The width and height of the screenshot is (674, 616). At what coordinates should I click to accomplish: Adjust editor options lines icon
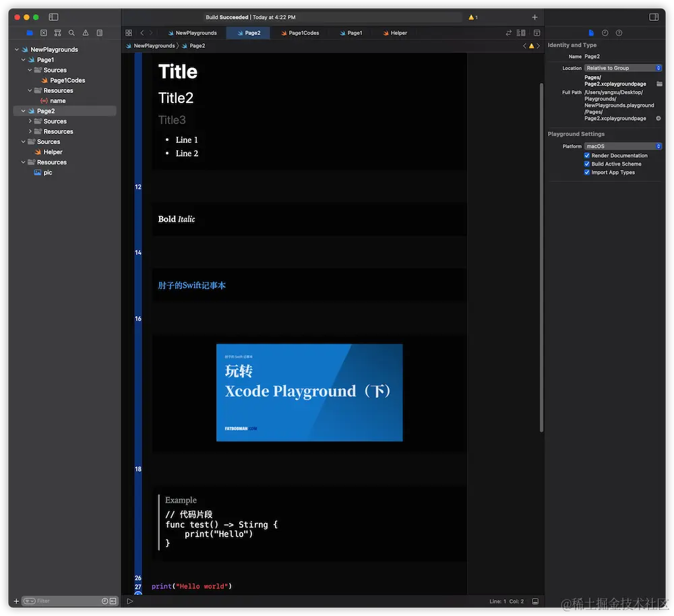pos(521,32)
